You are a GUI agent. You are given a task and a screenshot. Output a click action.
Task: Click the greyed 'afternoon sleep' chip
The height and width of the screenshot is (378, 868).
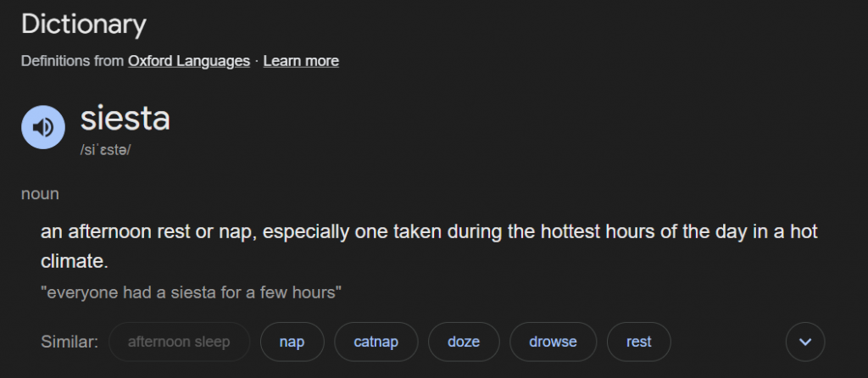(179, 342)
